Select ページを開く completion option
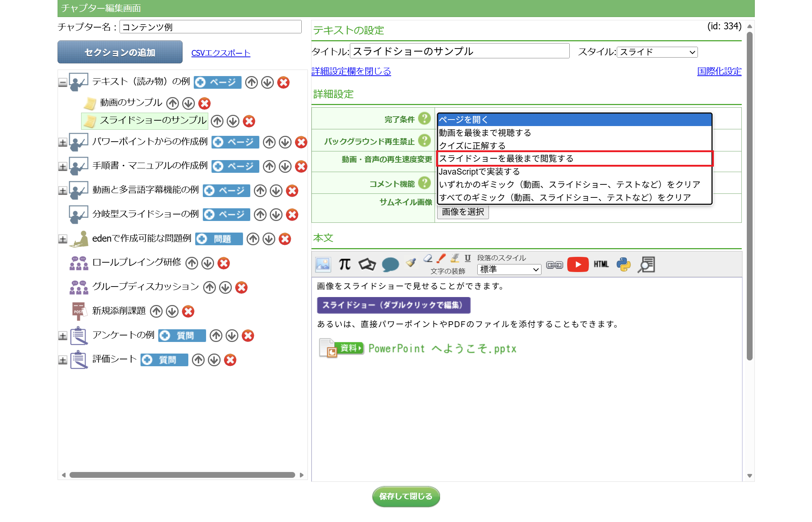The image size is (812, 522). pyautogui.click(x=574, y=120)
